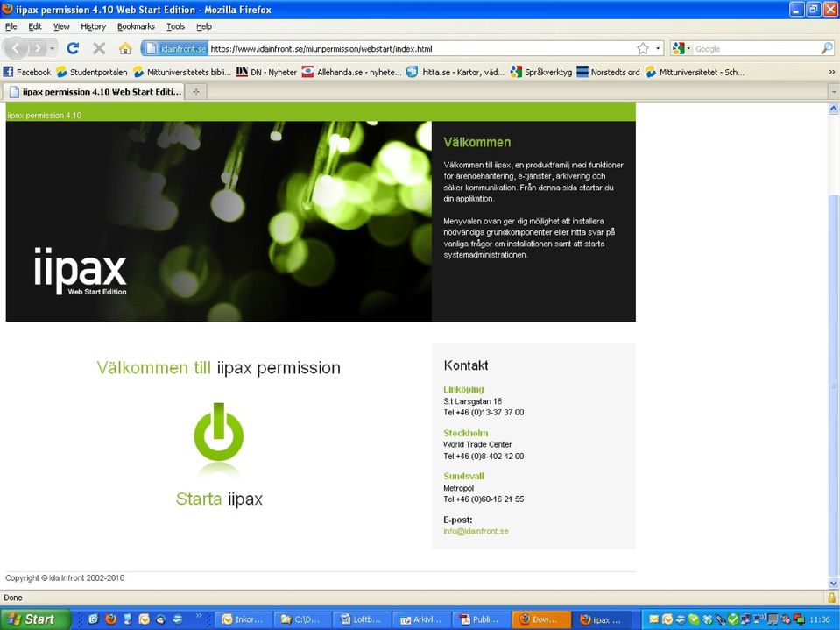Open the View menu
Viewport: 840px width, 630px height.
61,26
